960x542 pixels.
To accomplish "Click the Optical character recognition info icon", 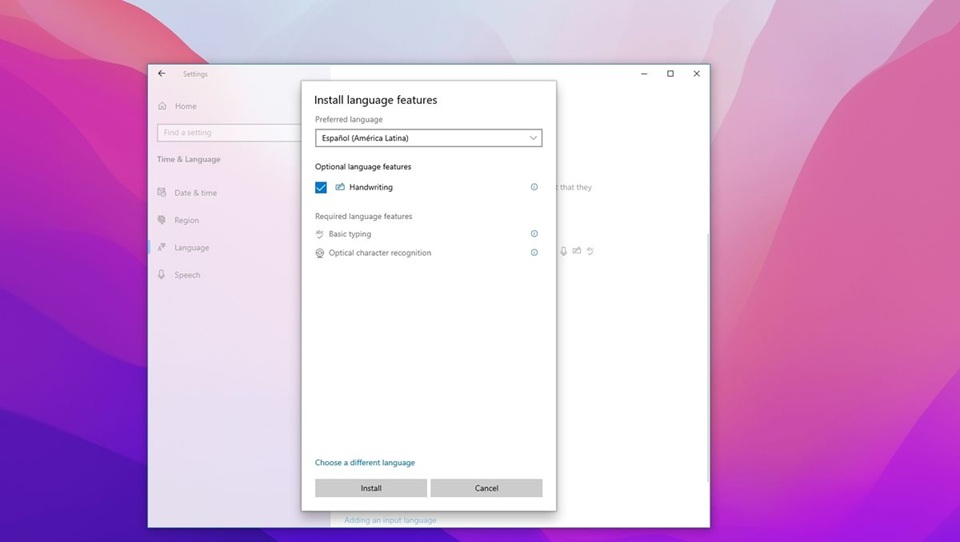I will pyautogui.click(x=534, y=253).
